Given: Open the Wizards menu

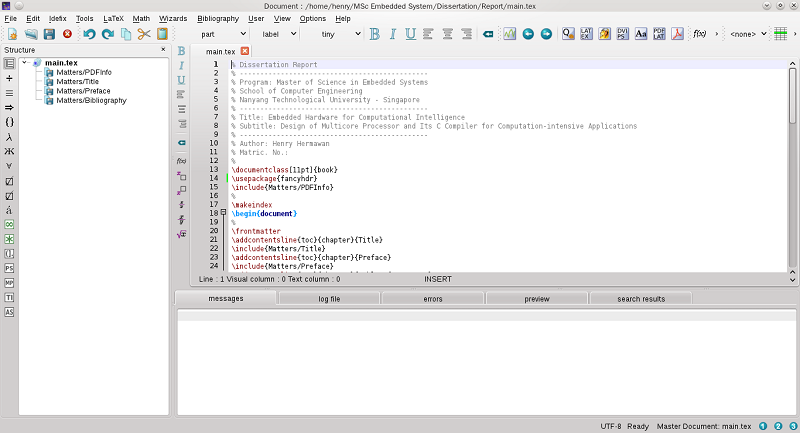Looking at the screenshot, I should click(172, 18).
